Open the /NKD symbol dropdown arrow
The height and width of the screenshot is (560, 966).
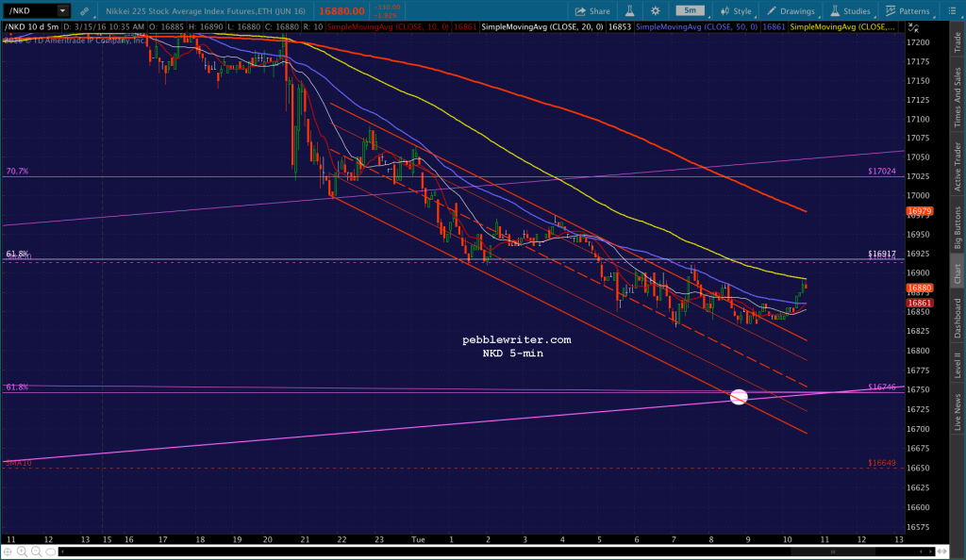(x=62, y=10)
